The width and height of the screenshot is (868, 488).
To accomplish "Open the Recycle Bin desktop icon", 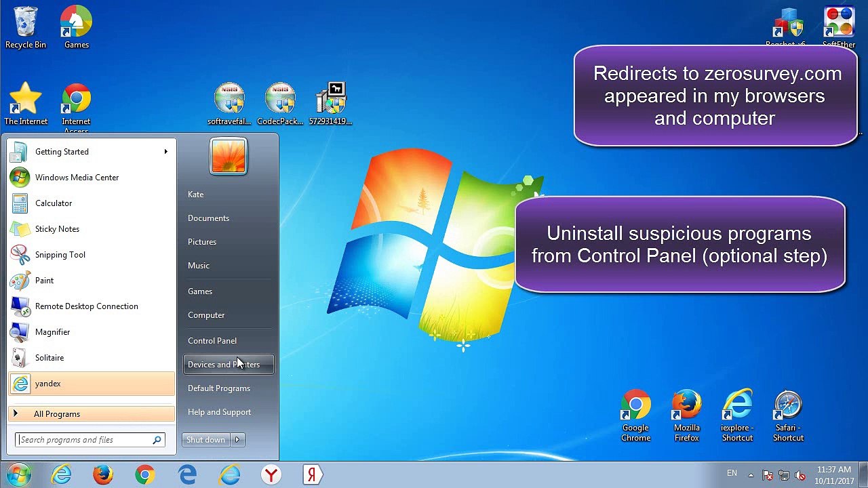I will [26, 27].
